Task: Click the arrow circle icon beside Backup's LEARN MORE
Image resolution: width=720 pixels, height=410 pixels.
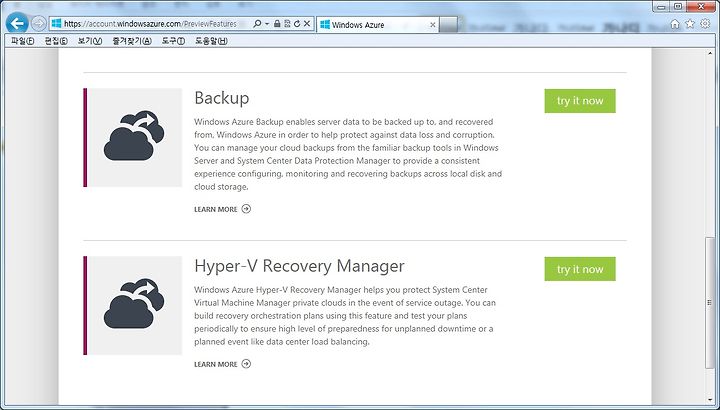Action: tap(246, 209)
